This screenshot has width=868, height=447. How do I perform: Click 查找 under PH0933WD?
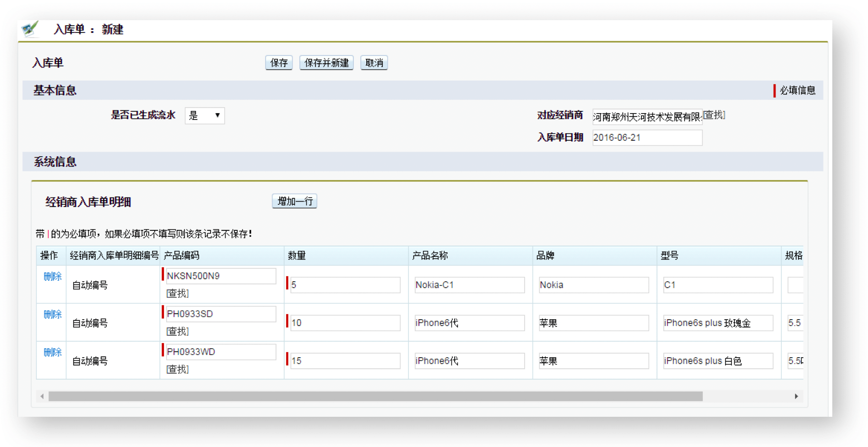click(x=178, y=369)
